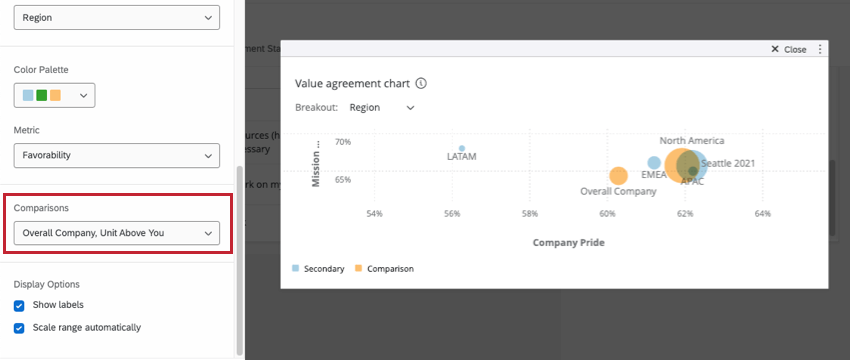Click the Overall Company orange bubble
This screenshot has width=850, height=360.
(x=618, y=176)
